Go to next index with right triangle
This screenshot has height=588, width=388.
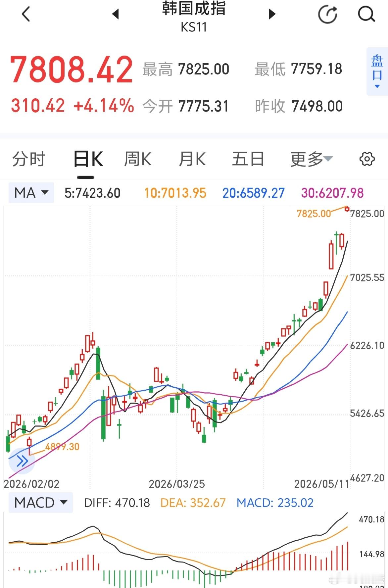(x=272, y=14)
